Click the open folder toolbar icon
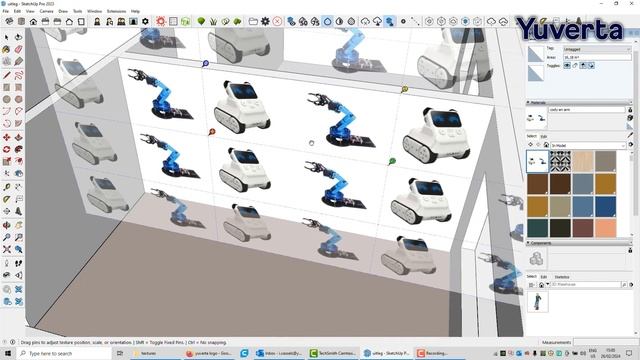 click(253, 21)
